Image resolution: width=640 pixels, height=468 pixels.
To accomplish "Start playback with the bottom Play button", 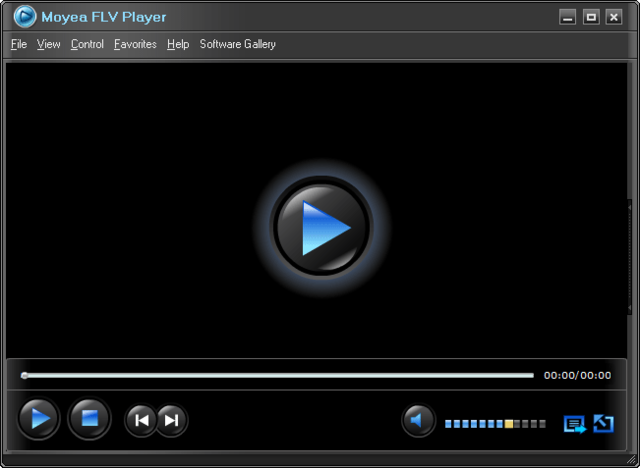I will coord(39,418).
